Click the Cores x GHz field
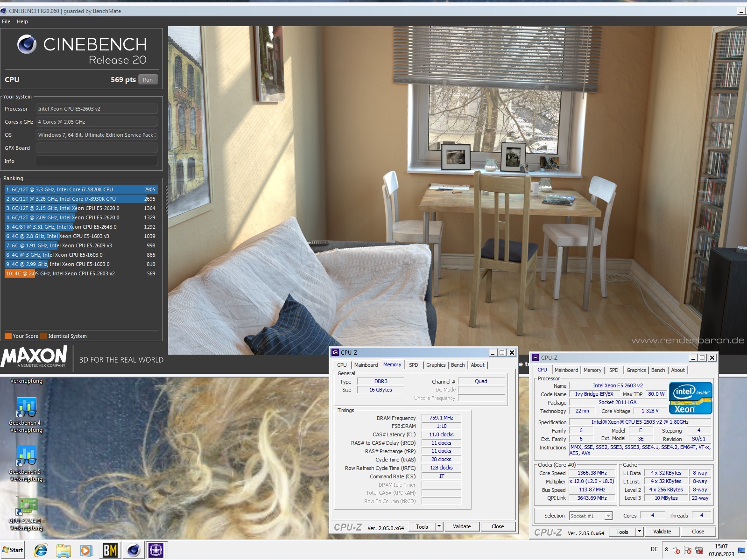Image resolution: width=747 pixels, height=560 pixels. [x=97, y=122]
